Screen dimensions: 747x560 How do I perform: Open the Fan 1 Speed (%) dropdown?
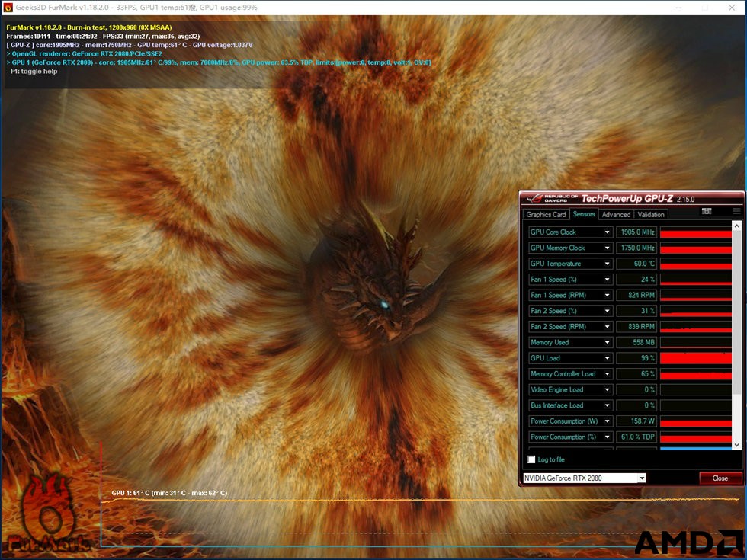pos(608,280)
